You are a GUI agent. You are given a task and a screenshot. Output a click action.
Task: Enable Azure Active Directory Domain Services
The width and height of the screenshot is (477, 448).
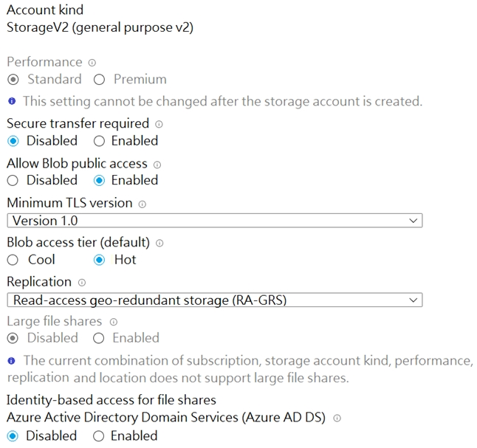click(99, 436)
